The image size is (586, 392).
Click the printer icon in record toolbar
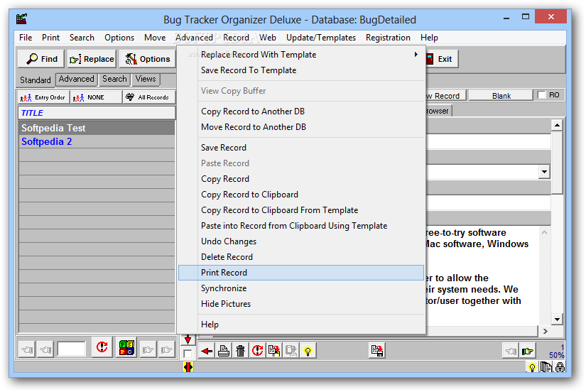click(224, 351)
